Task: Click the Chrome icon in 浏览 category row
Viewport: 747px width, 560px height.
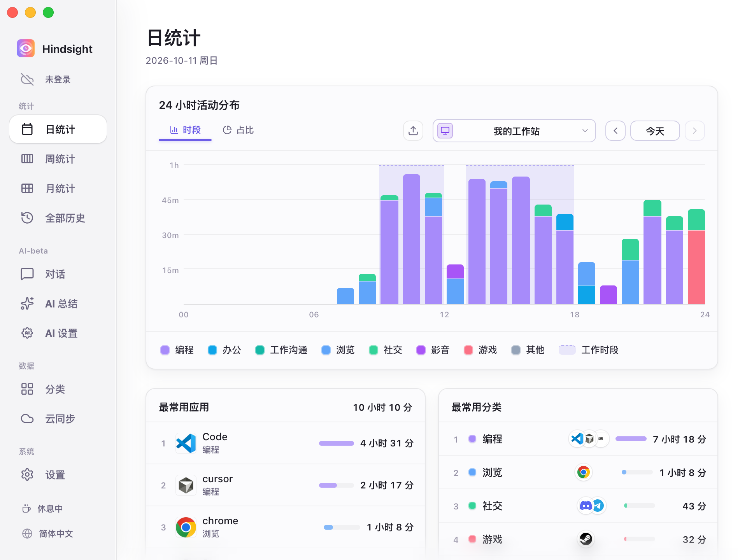Action: pyautogui.click(x=584, y=472)
